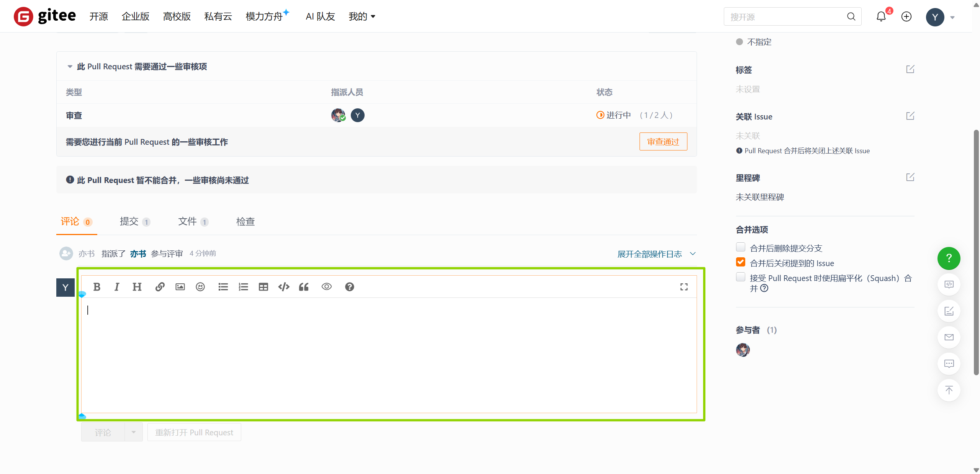Image resolution: width=980 pixels, height=474 pixels.
Task: Enable 合并后删除提交分支 checkbox
Action: (x=741, y=247)
